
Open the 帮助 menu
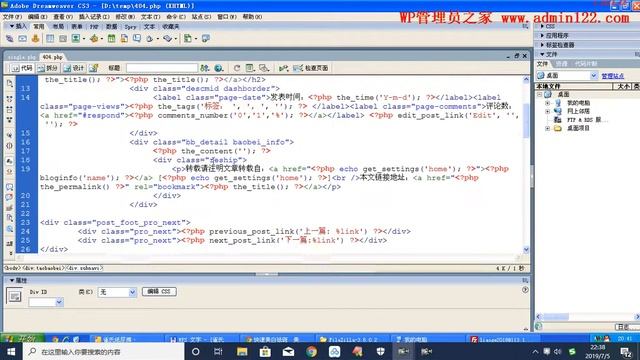coord(252,17)
